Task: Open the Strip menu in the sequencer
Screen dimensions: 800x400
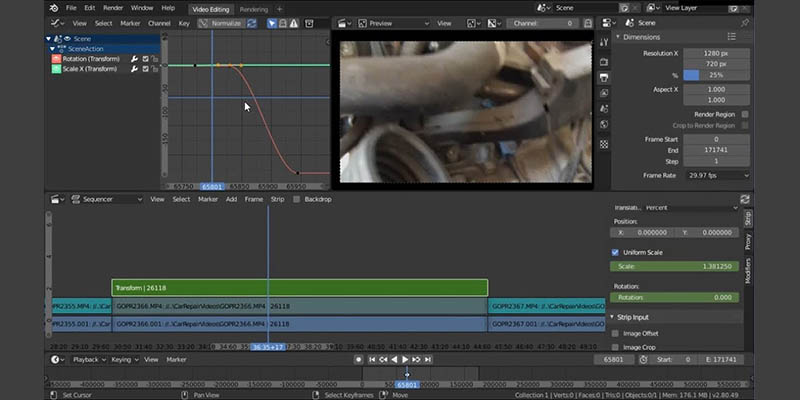Action: click(x=278, y=199)
